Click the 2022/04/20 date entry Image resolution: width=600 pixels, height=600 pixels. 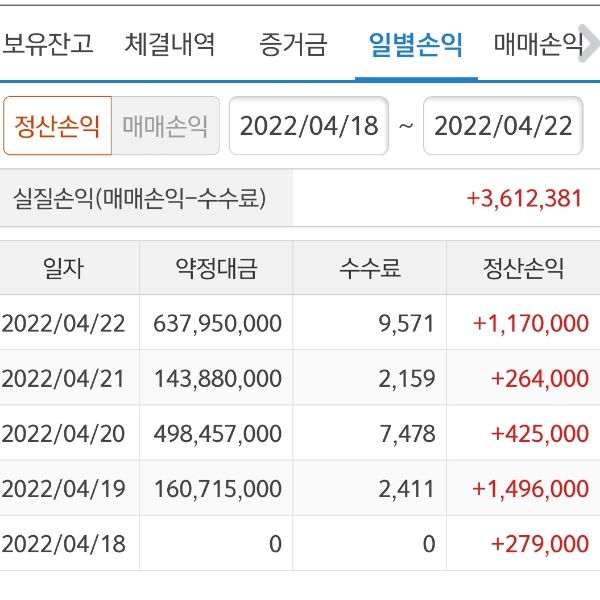pyautogui.click(x=63, y=433)
